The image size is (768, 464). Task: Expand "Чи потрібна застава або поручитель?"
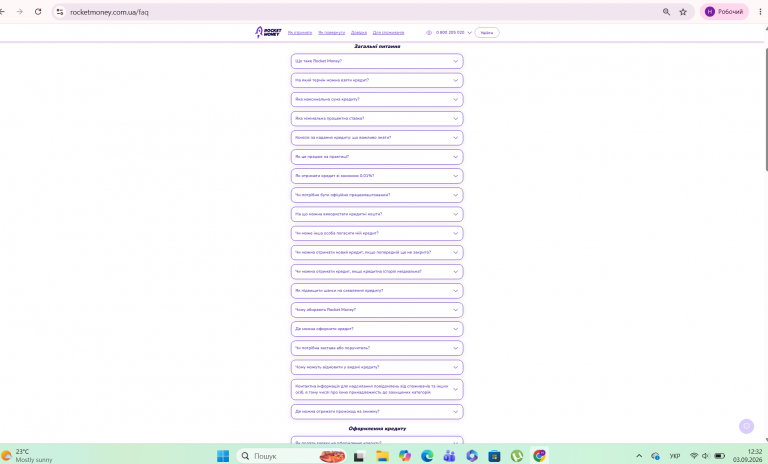[x=377, y=348]
